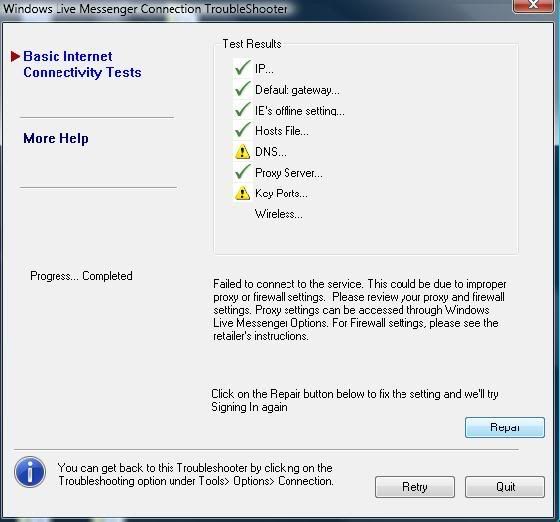Close the troubleshooter window
Image resolution: width=560 pixels, height=522 pixels.
tap(533, 5)
